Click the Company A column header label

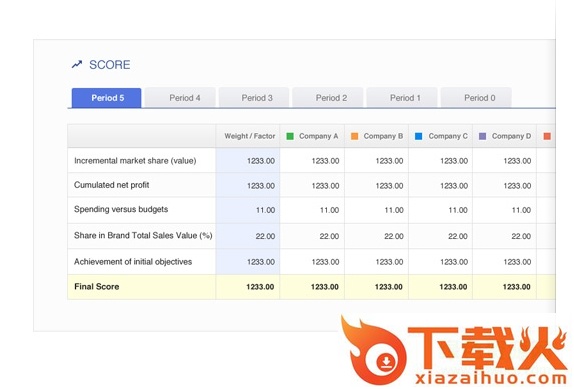pos(318,136)
